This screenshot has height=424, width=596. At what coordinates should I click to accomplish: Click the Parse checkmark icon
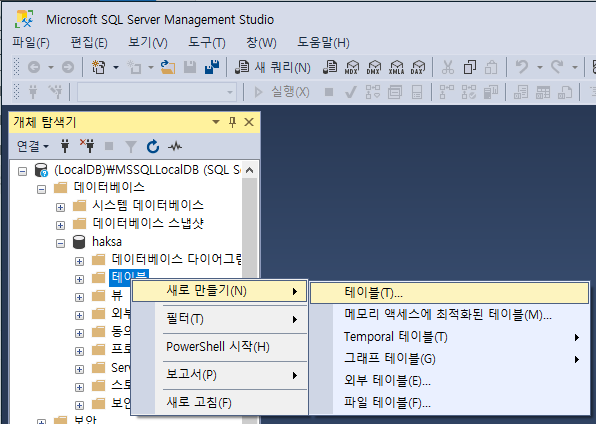tap(350, 92)
